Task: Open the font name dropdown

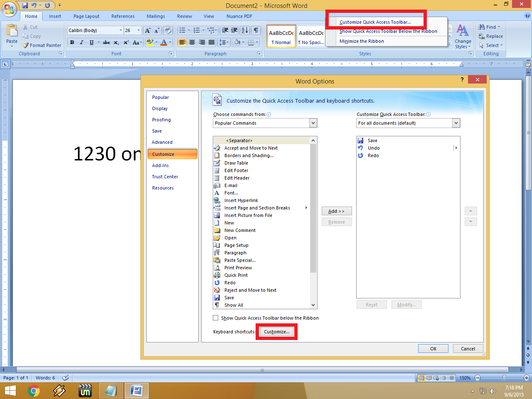Action: click(121, 30)
